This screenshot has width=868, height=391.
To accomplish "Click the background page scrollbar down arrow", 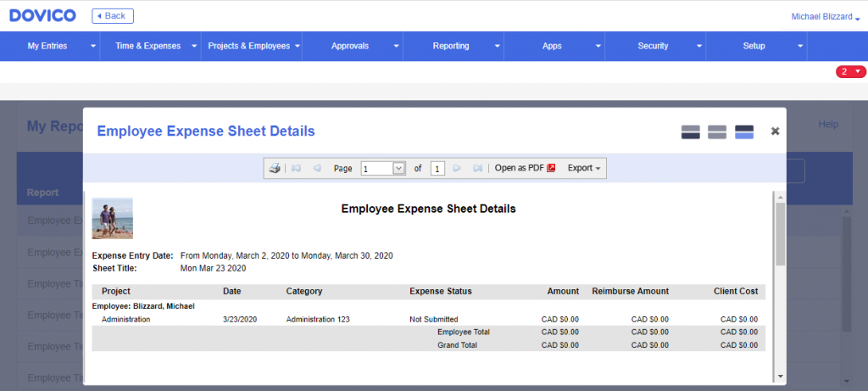I will [847, 382].
